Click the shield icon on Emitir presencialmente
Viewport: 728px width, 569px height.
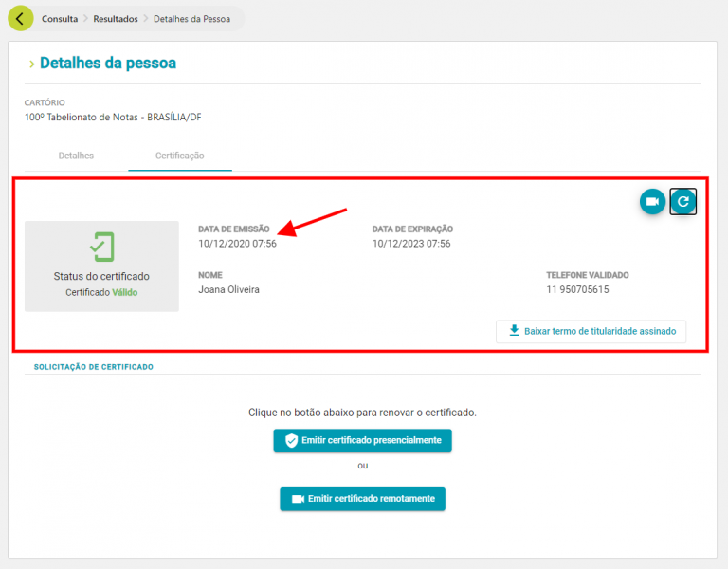coord(291,441)
